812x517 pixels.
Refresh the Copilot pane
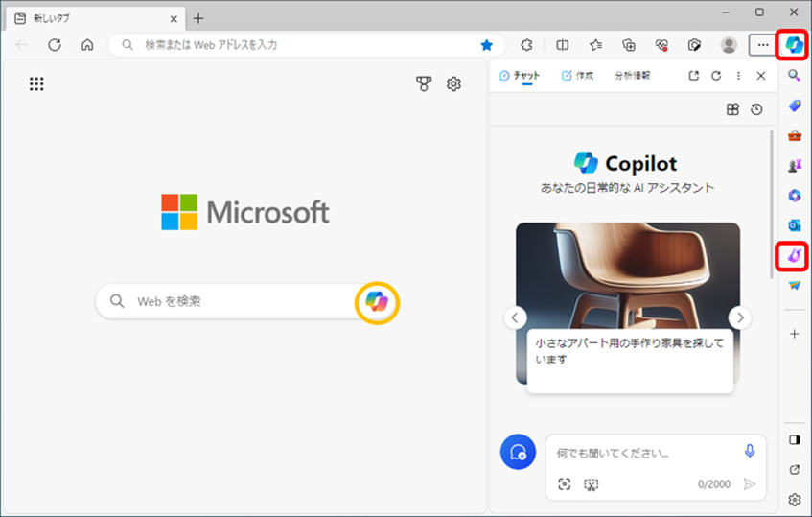coord(716,76)
